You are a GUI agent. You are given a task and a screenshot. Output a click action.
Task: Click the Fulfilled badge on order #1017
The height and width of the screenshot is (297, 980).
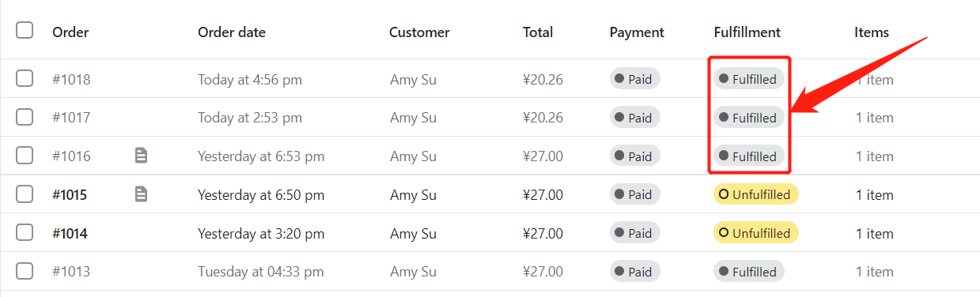[749, 118]
